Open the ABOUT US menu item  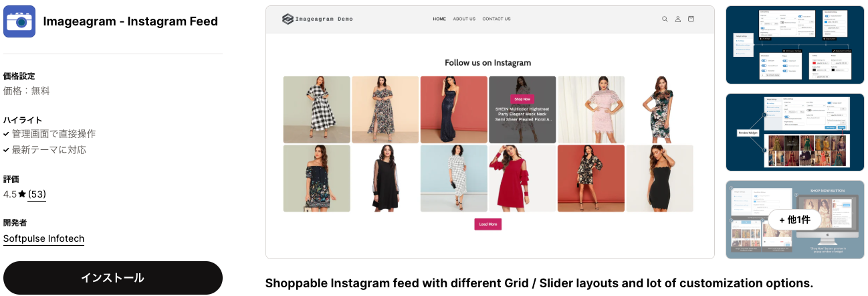coord(464,19)
